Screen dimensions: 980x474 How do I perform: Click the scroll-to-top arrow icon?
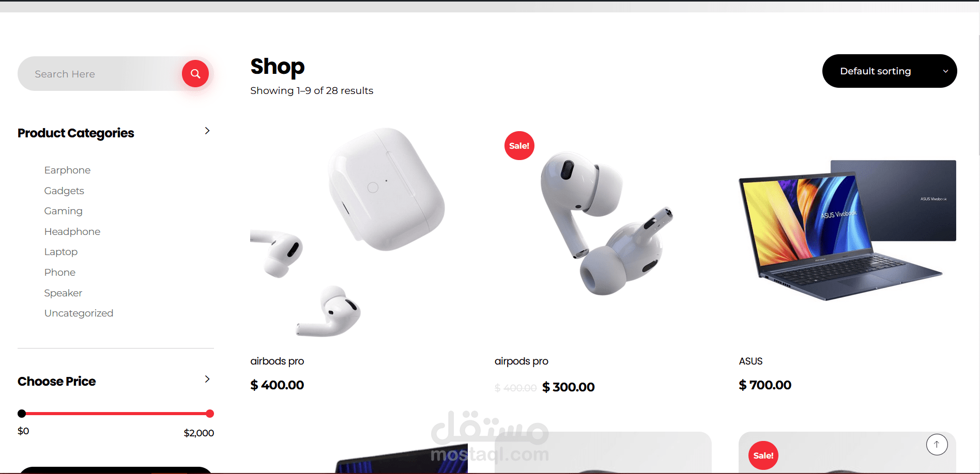coord(937,445)
